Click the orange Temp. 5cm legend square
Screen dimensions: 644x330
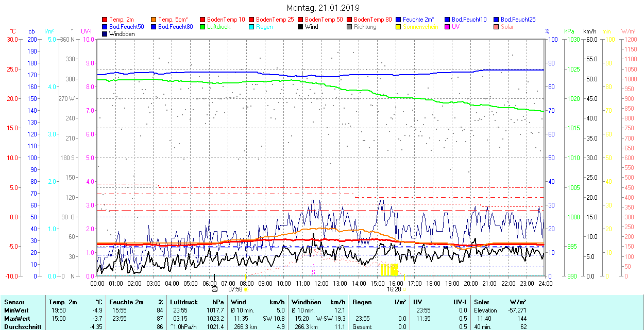(x=154, y=20)
